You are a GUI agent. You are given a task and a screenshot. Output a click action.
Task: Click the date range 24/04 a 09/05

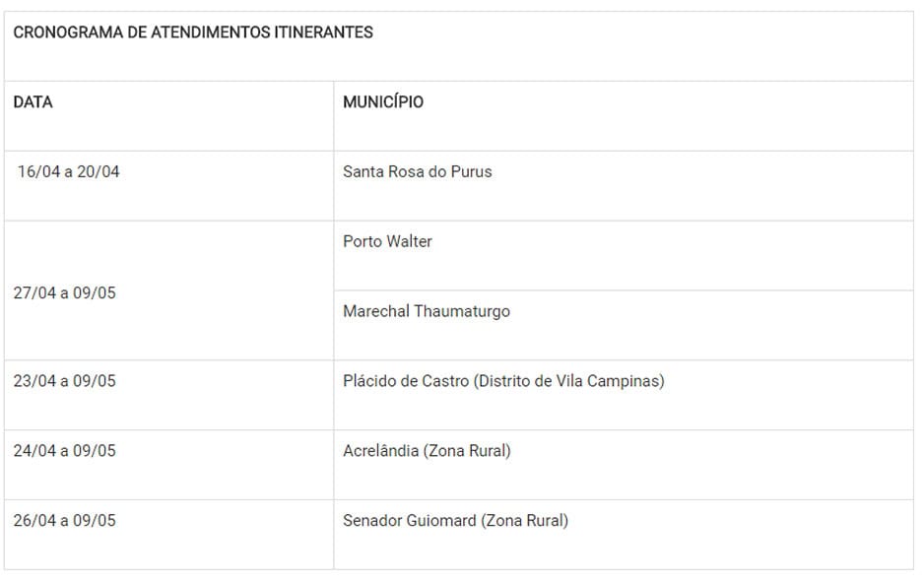pyautogui.click(x=65, y=451)
